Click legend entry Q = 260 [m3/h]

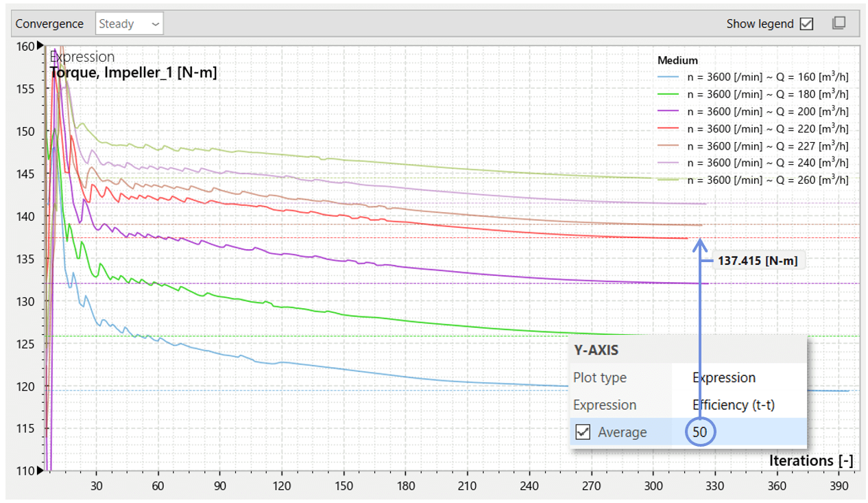pos(753,180)
